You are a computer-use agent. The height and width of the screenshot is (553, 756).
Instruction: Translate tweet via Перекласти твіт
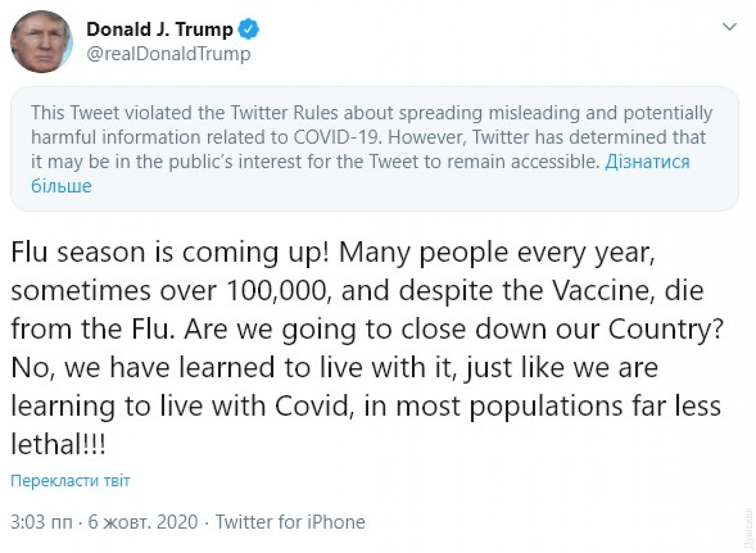[x=70, y=481]
